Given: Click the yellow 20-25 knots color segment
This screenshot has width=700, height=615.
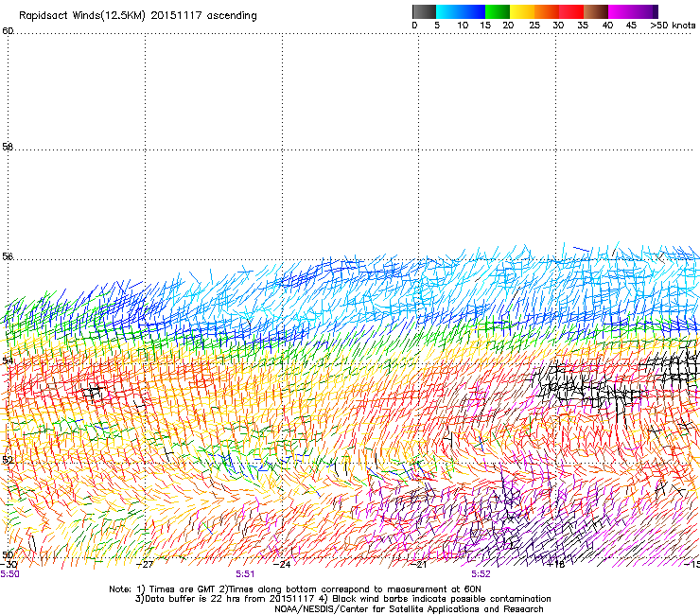Looking at the screenshot, I should coord(522,11).
